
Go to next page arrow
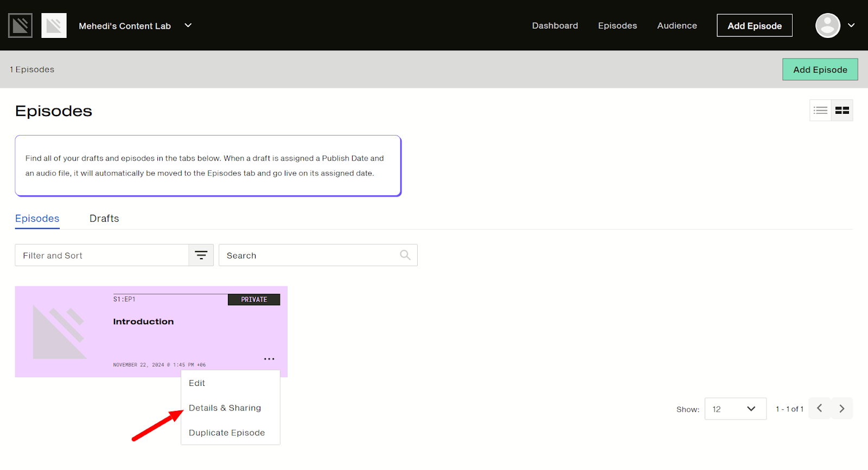(842, 408)
